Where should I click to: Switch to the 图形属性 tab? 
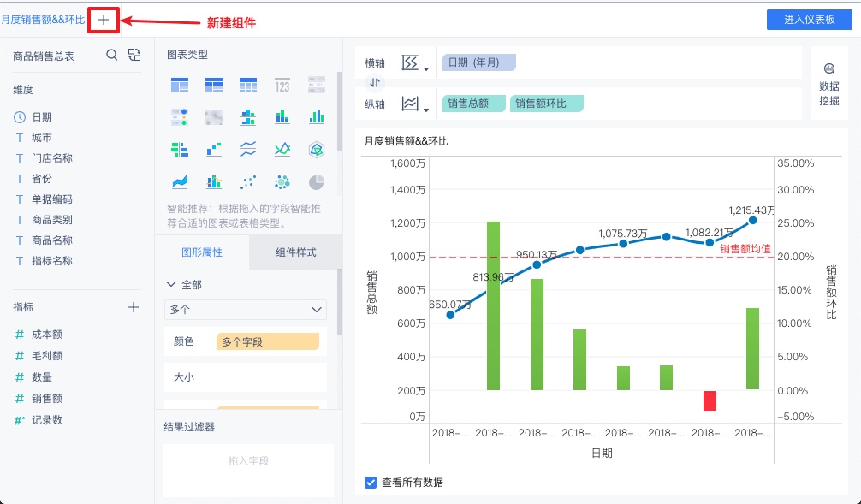[x=204, y=253]
